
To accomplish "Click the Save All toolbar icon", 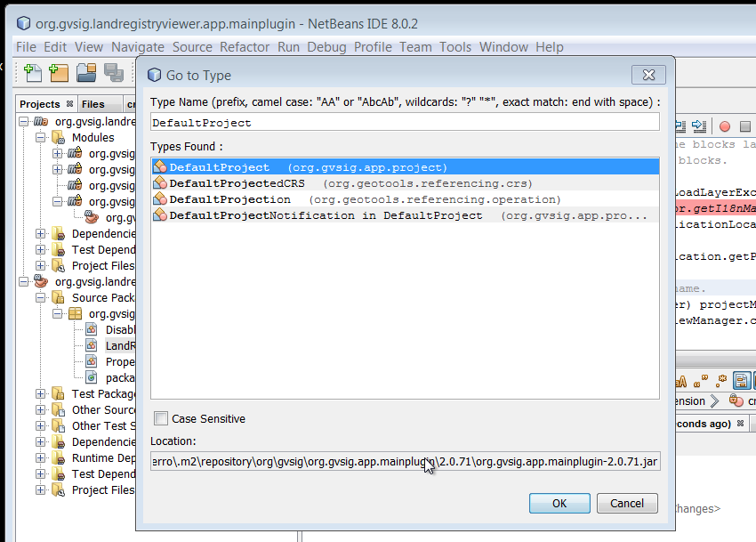I will pyautogui.click(x=113, y=73).
